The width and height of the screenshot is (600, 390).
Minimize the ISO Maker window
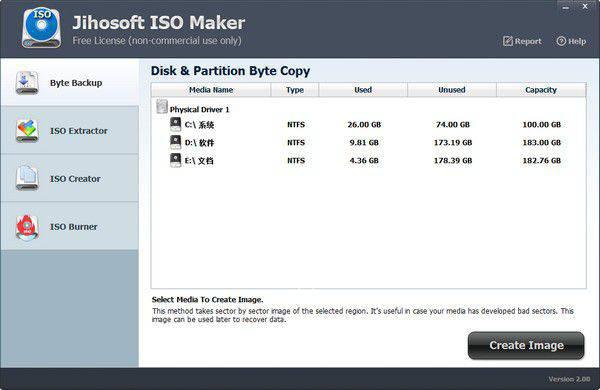pyautogui.click(x=566, y=7)
